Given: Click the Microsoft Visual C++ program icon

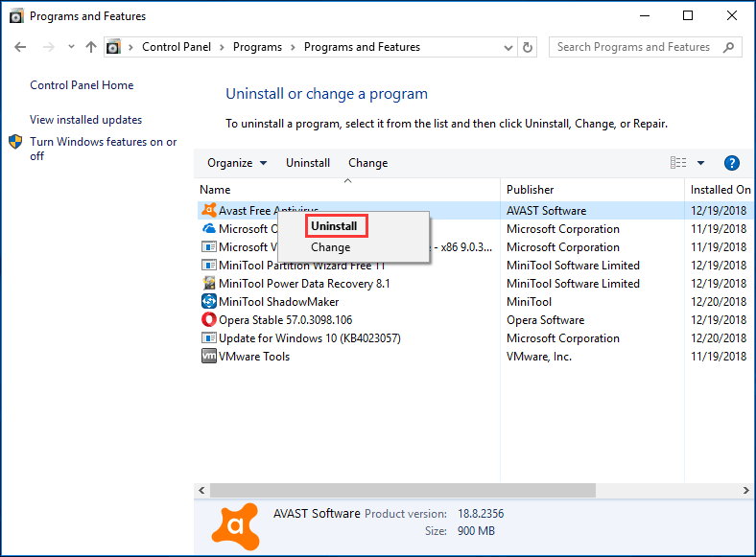Looking at the screenshot, I should tap(209, 246).
